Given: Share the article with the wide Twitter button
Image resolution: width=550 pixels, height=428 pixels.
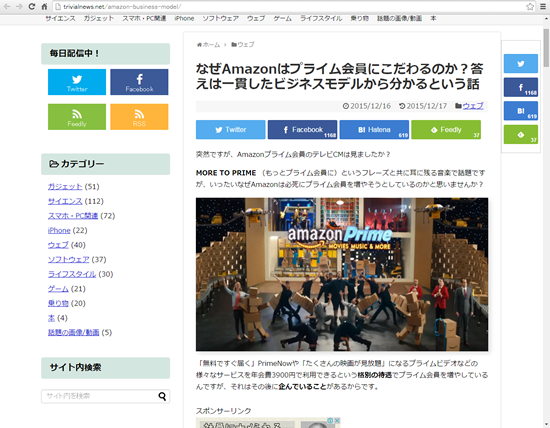Looking at the screenshot, I should [230, 129].
